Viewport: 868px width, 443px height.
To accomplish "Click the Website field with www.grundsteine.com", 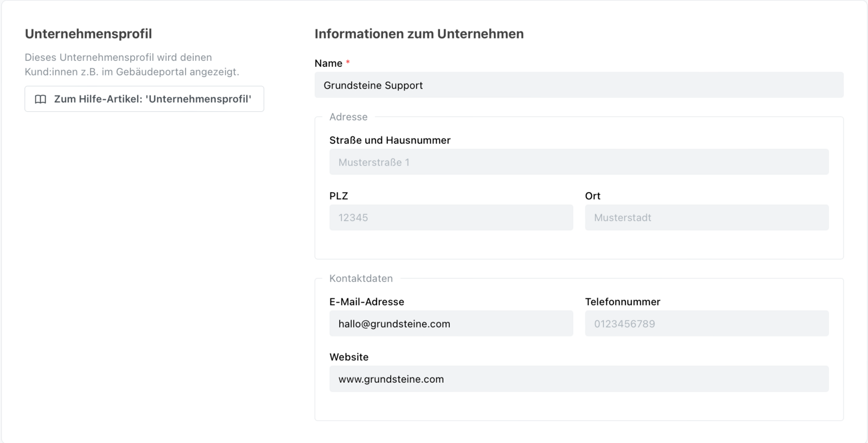I will (x=578, y=379).
